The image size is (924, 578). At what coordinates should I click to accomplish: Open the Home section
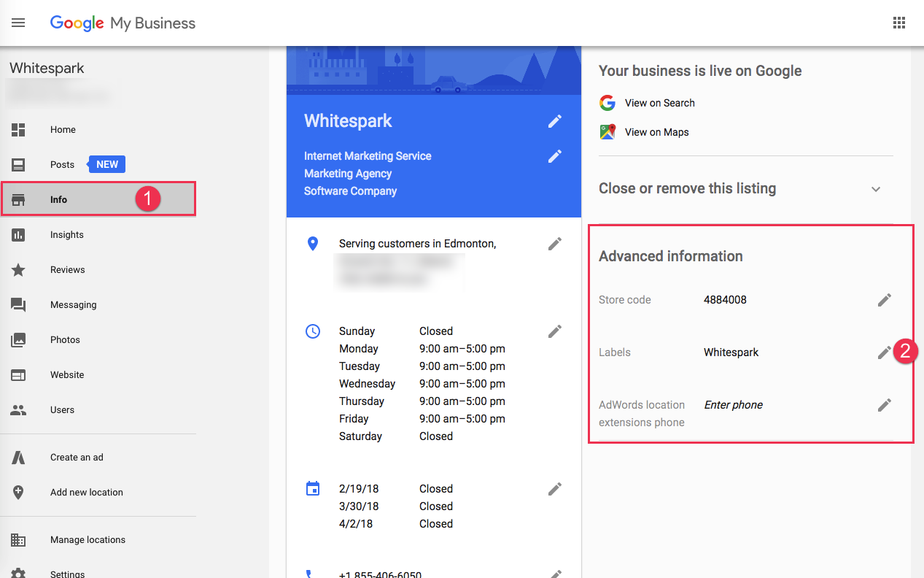(63, 130)
